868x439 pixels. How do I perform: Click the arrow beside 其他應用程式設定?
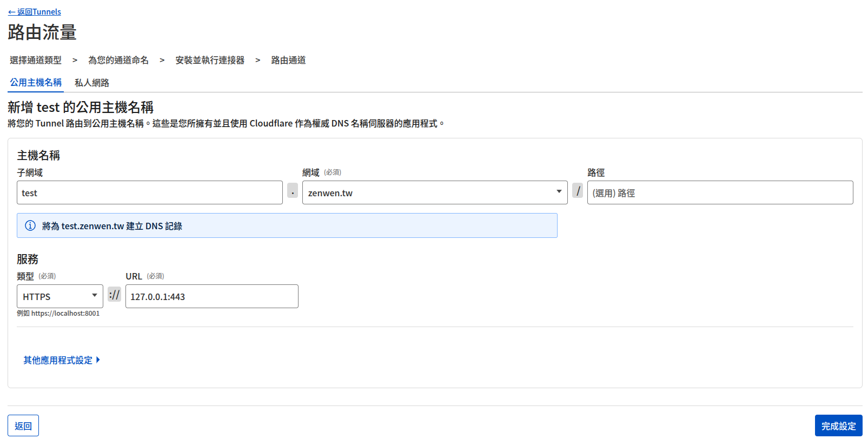(98, 360)
